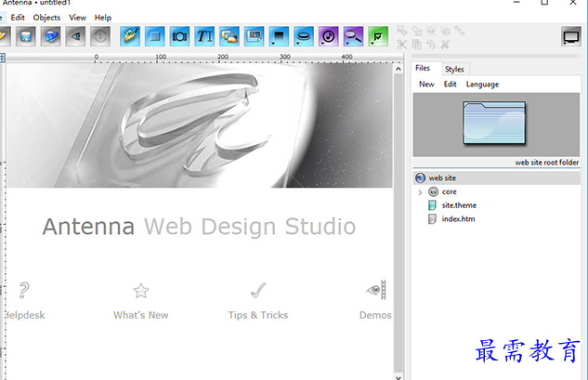Click the greyed ungroup objects icon
Image resolution: width=588 pixels, height=380 pixels.
[x=445, y=31]
